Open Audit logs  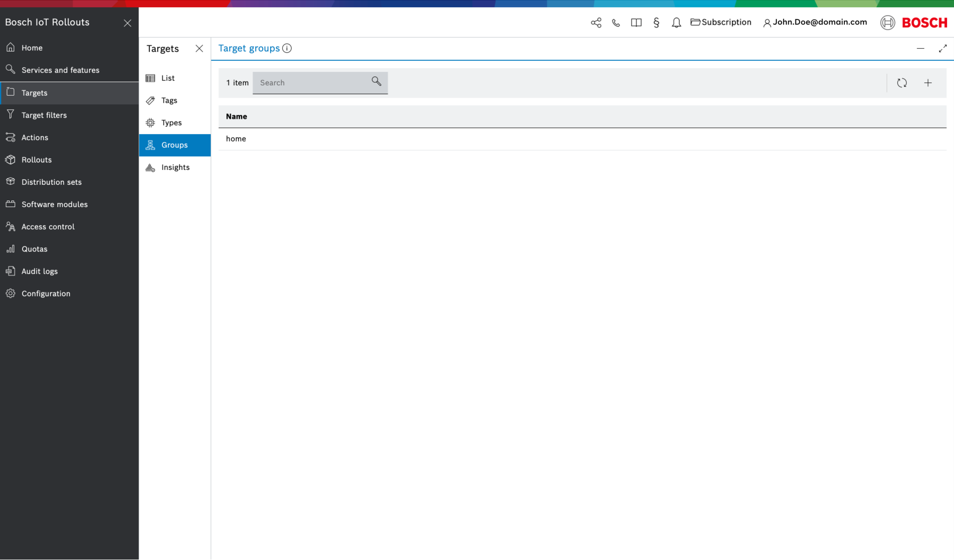pos(69,271)
